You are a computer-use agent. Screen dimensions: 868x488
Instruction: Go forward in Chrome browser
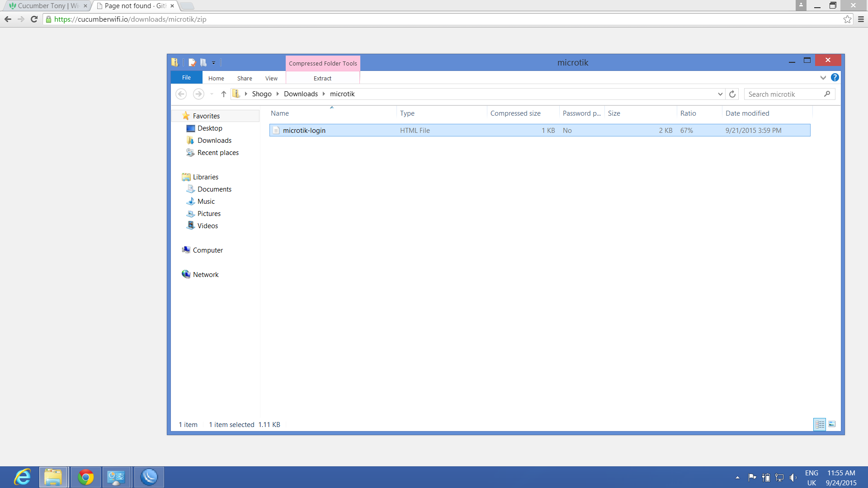(x=21, y=19)
